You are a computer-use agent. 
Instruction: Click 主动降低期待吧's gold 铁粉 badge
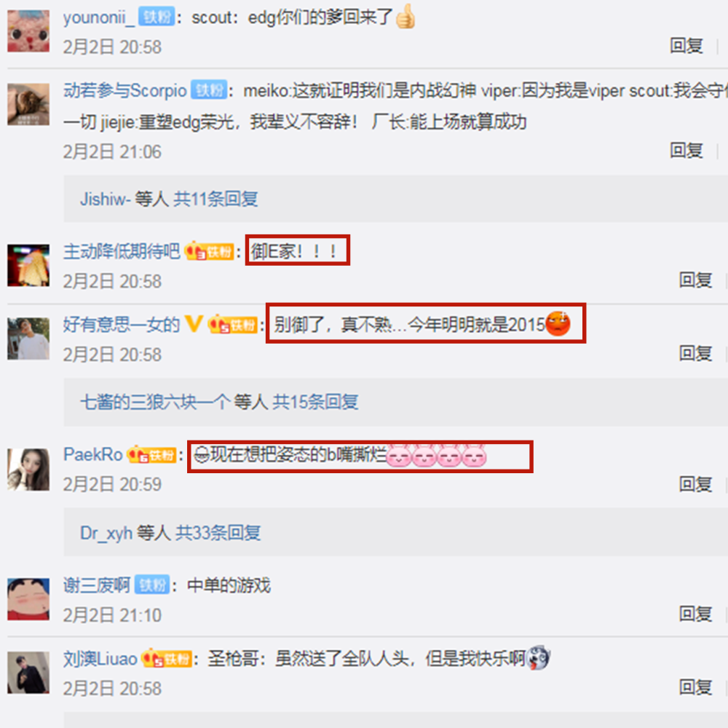pyautogui.click(x=209, y=252)
